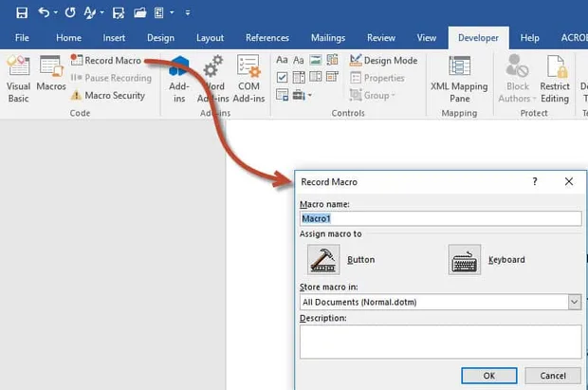Viewport: 588px width, 390px height.
Task: Click the question mark help in dialog
Action: pos(535,181)
